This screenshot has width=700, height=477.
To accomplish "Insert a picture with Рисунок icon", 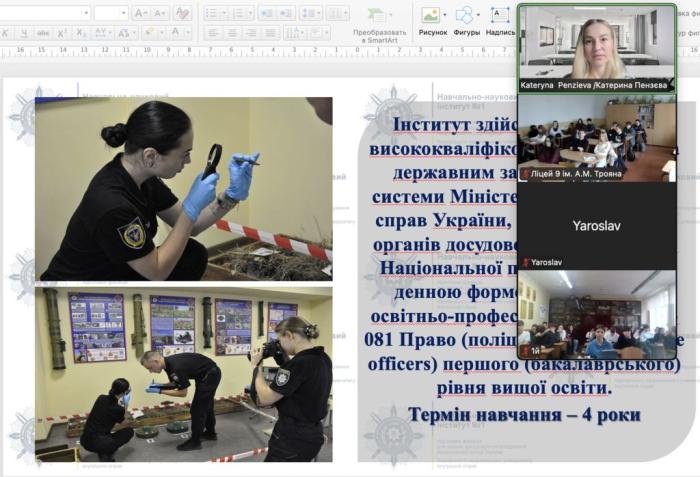I will [x=432, y=15].
